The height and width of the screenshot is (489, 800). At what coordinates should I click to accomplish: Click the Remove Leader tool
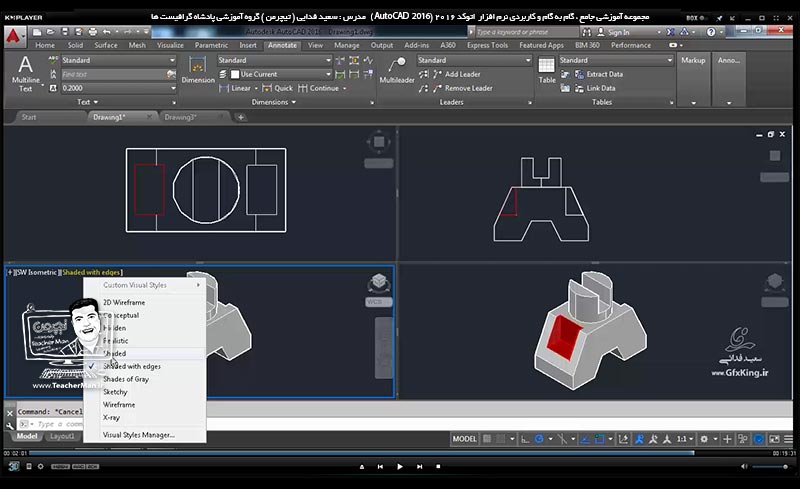462,88
